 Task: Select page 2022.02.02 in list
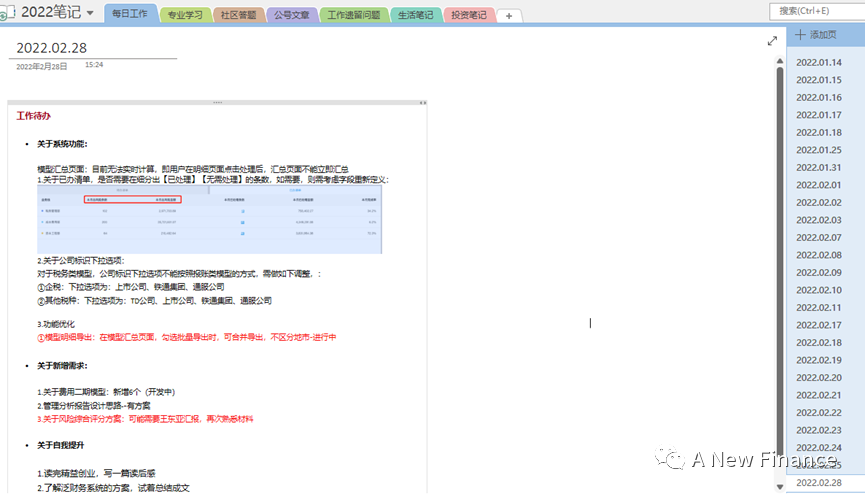point(819,203)
